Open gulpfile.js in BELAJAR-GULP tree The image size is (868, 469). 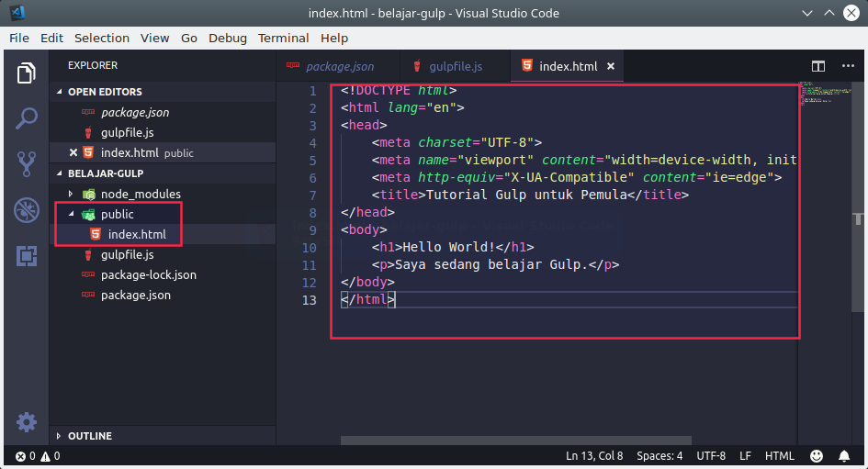tap(163, 255)
